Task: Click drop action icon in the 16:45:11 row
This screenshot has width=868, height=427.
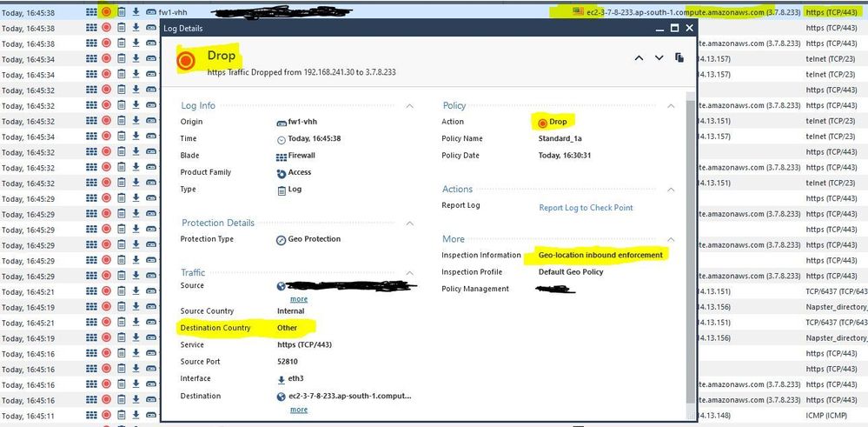Action: click(x=106, y=415)
